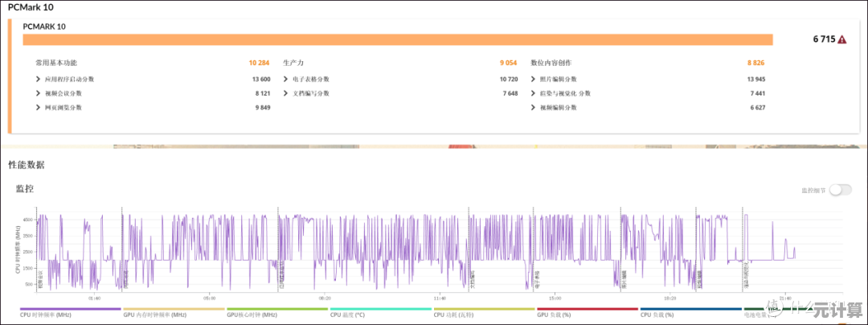
Task: Select CPU 时钟频率 (MHz) purple legend
Action: (70, 315)
